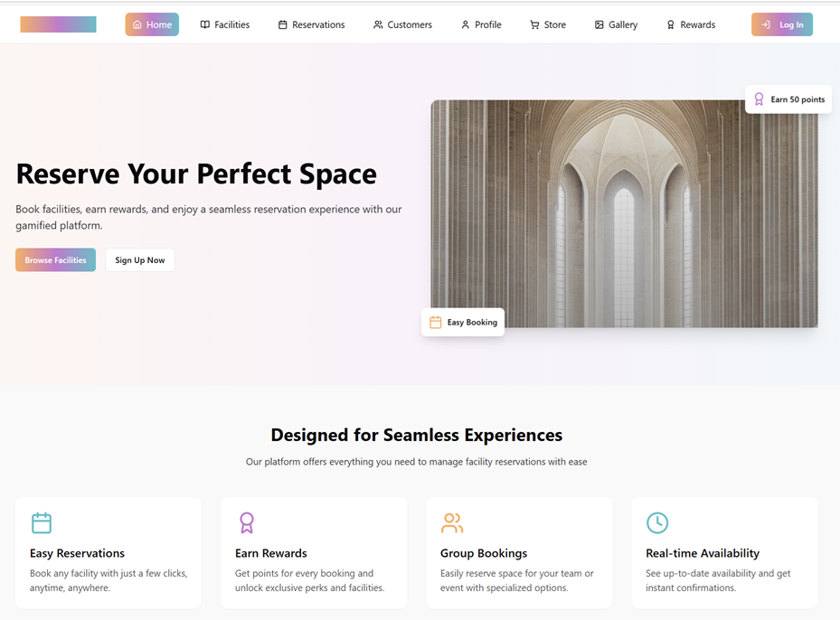Image resolution: width=840 pixels, height=620 pixels.
Task: Click the award ribbon icon beside Rewards
Action: coord(670,24)
